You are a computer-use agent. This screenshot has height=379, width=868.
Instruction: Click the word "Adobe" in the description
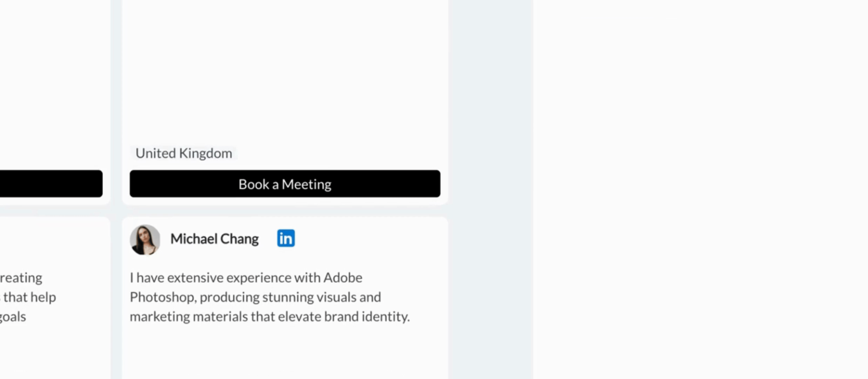click(343, 278)
